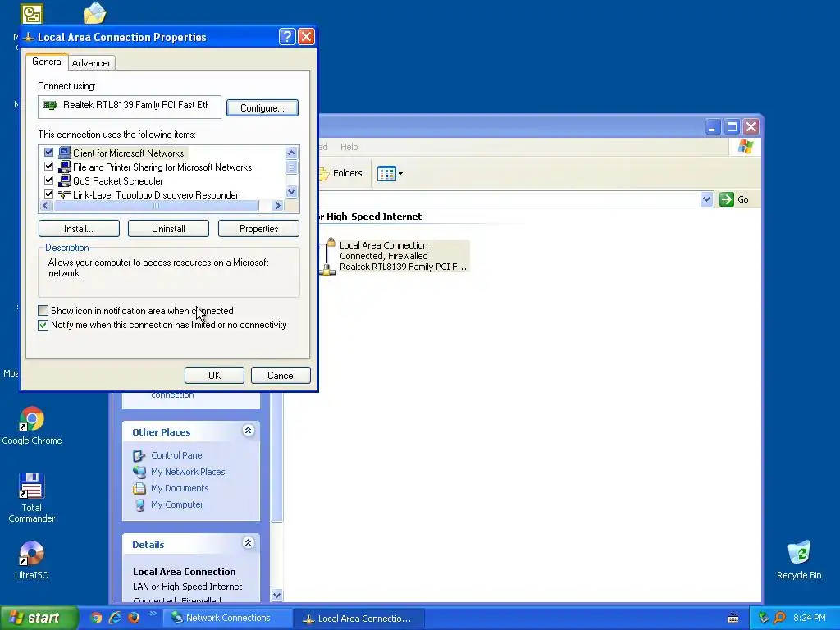Disable Notify me when limited connectivity checkbox
Viewport: 840px width, 630px height.
tap(43, 325)
